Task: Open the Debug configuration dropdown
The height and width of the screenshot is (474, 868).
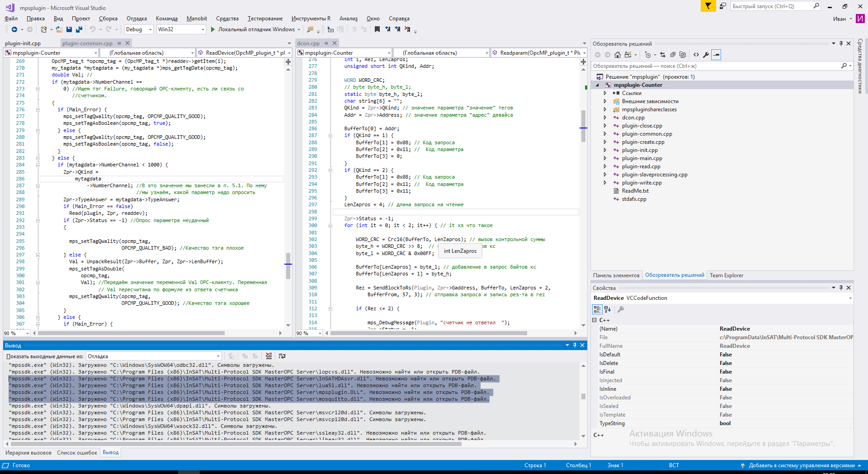Action: (138, 29)
